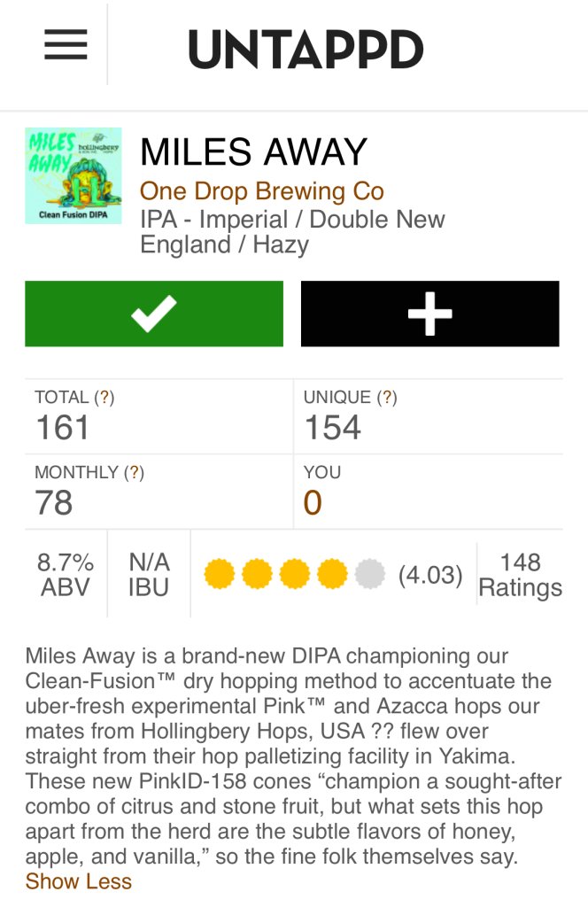
Task: Click the help question mark beside Total
Action: tap(104, 398)
